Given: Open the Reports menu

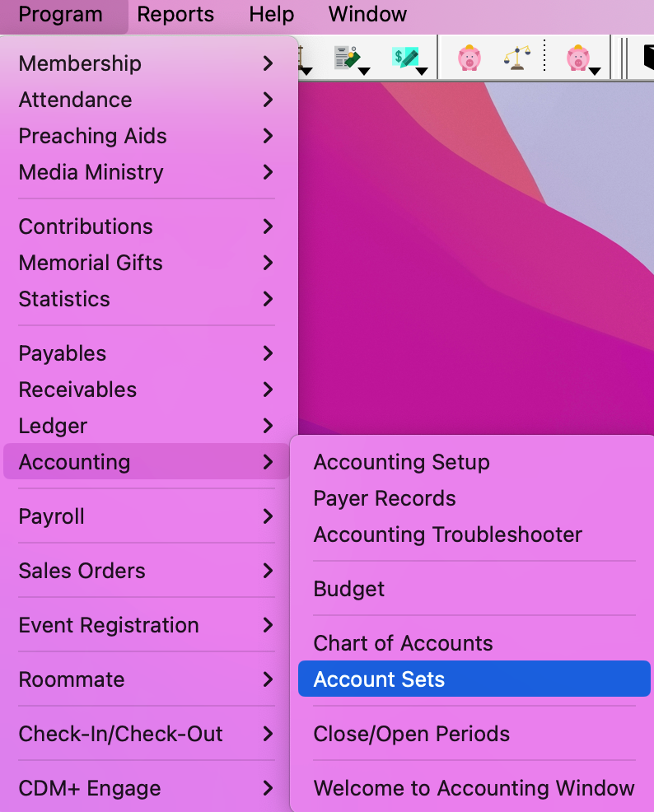Looking at the screenshot, I should [175, 14].
